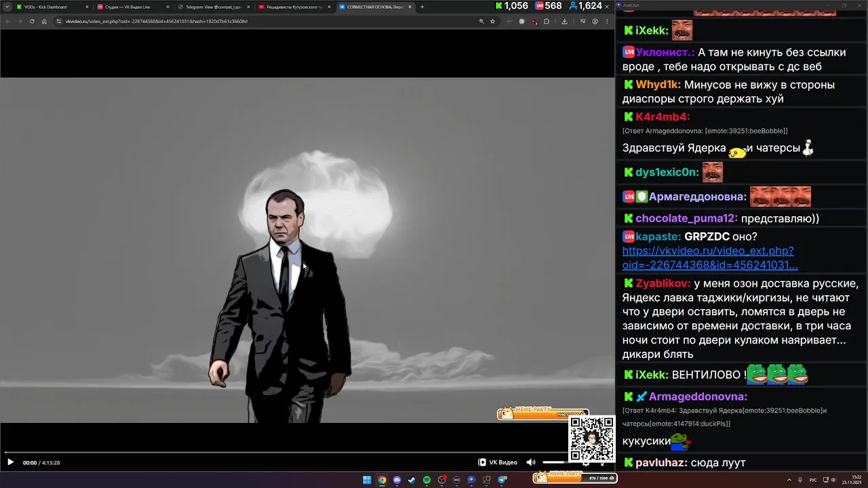The height and width of the screenshot is (488, 868).
Task: Bookmark this page with the star
Action: point(492,21)
